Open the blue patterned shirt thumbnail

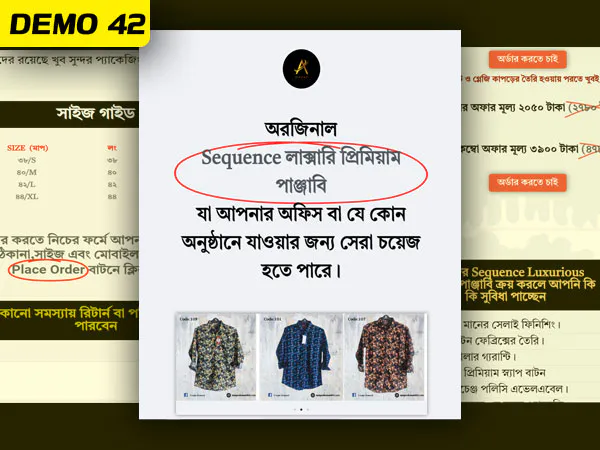(301, 357)
